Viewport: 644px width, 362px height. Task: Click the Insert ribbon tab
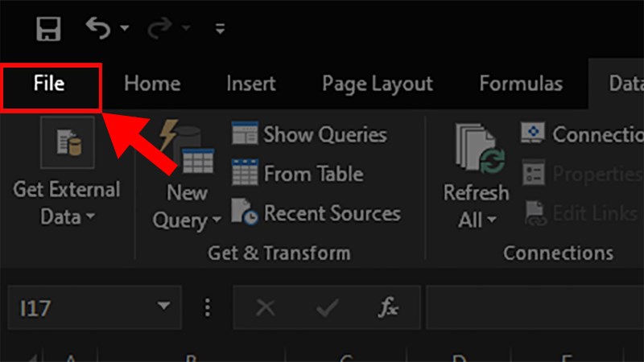(251, 84)
